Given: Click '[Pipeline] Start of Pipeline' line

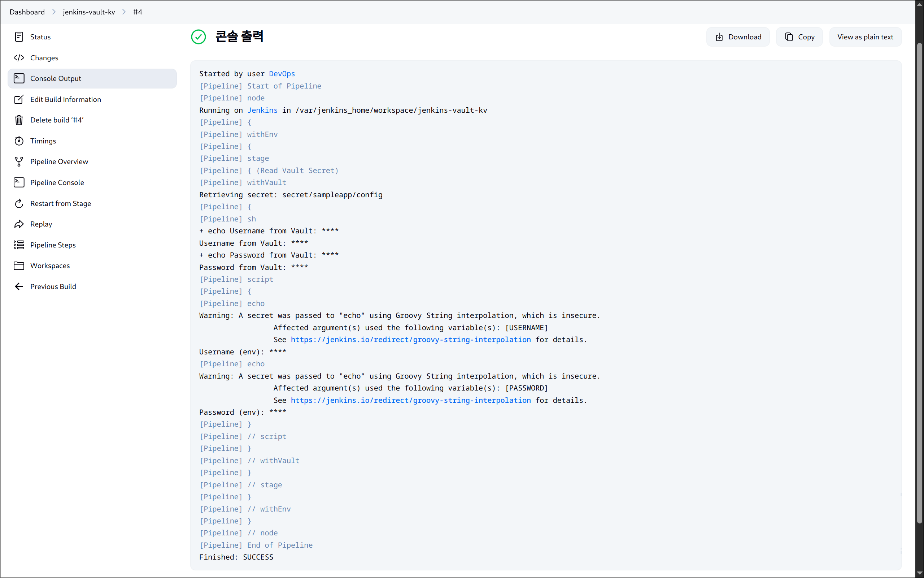Looking at the screenshot, I should (260, 86).
